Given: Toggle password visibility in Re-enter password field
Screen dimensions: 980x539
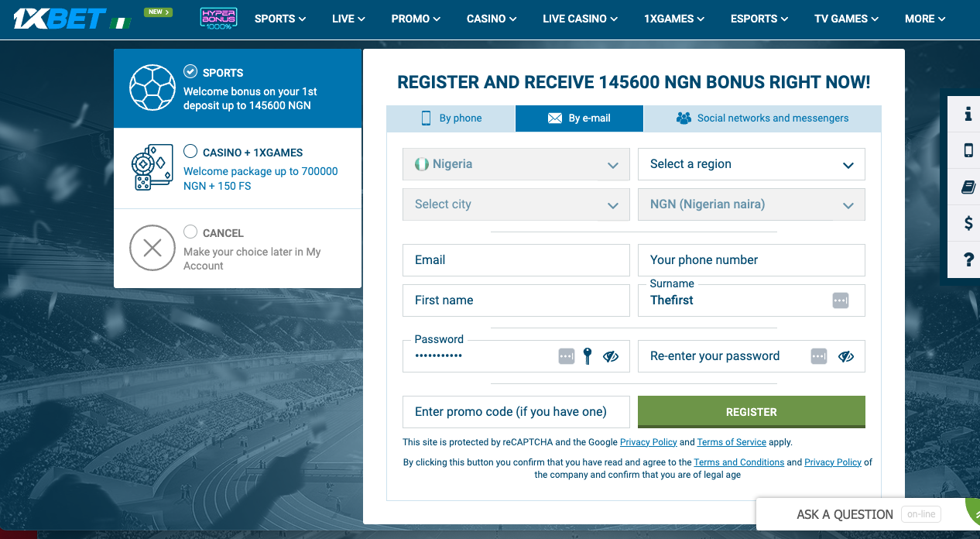Looking at the screenshot, I should [x=845, y=356].
